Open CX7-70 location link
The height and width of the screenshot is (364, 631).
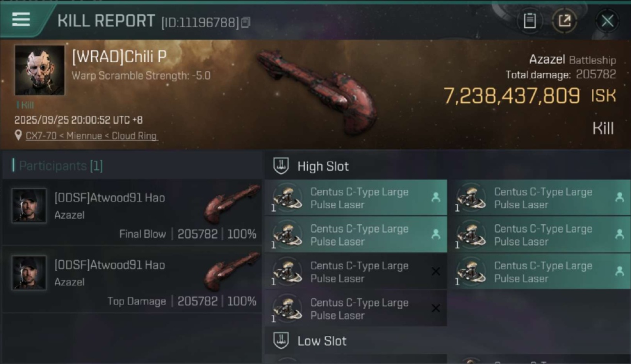pyautogui.click(x=92, y=136)
